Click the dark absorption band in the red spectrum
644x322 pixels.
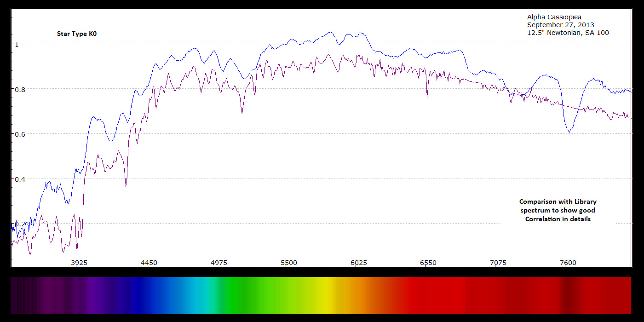pyautogui.click(x=570, y=295)
